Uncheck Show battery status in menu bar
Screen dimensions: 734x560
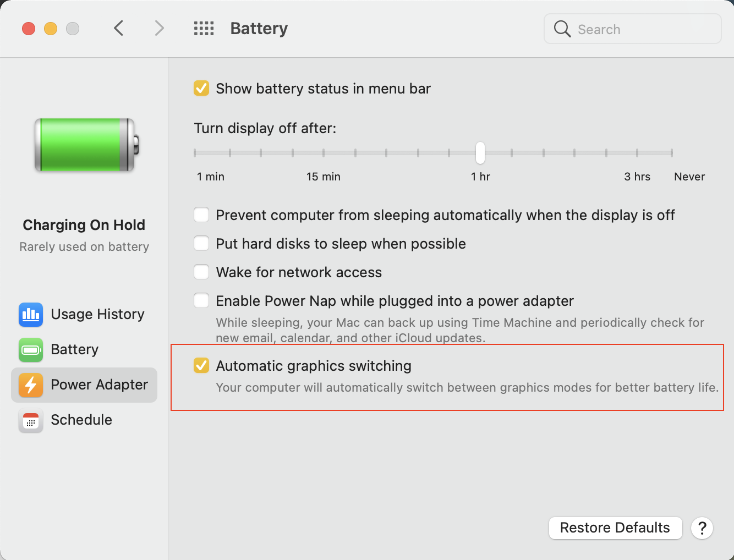point(201,89)
